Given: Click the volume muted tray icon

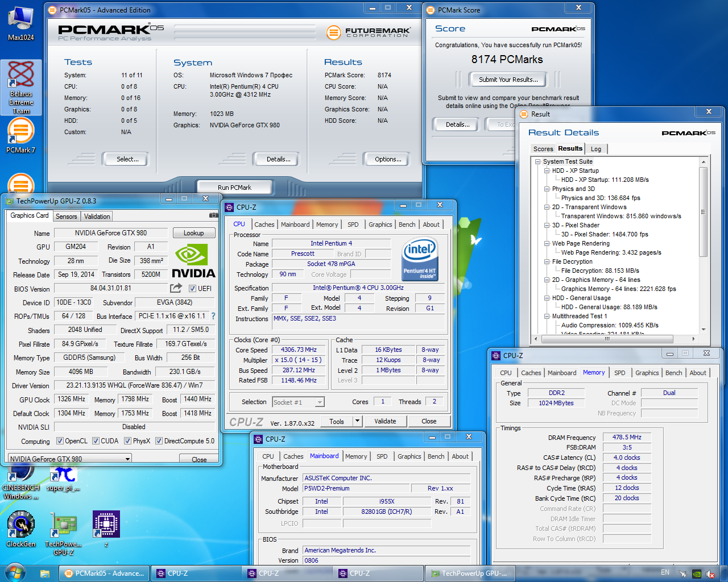Looking at the screenshot, I should 709,573.
